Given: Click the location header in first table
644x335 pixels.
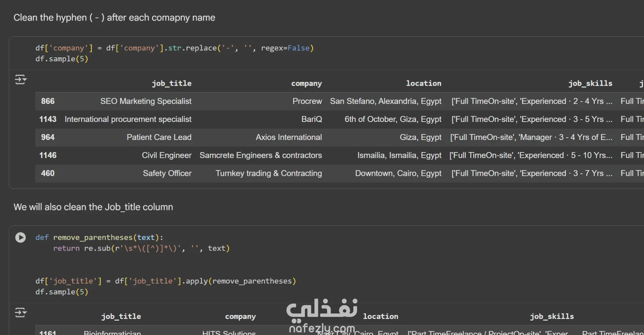Looking at the screenshot, I should click(423, 83).
